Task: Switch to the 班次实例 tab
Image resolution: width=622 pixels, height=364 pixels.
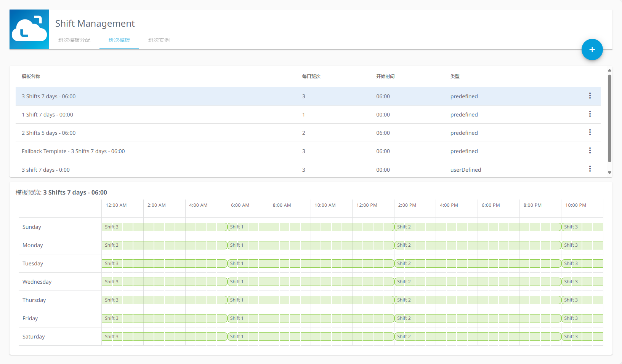Action: [x=159, y=40]
